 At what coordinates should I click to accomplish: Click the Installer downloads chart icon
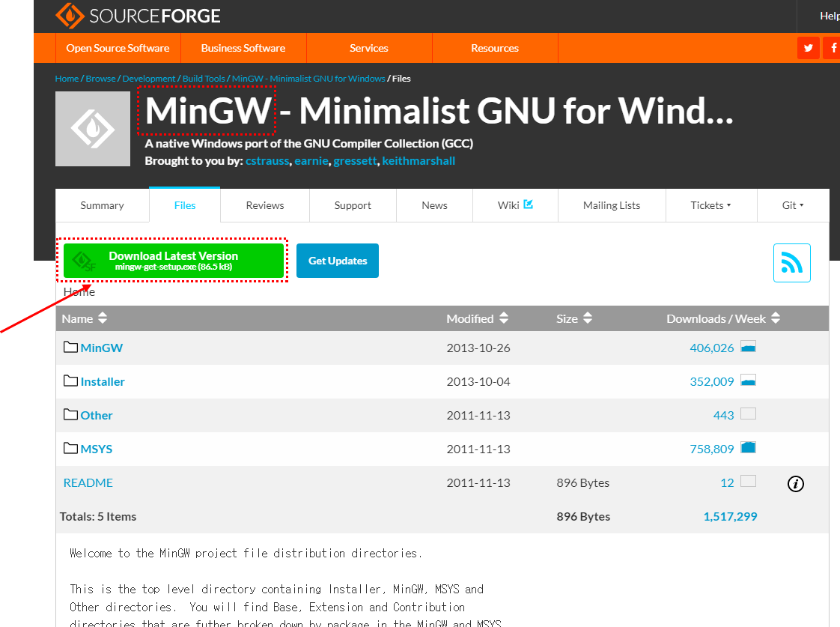(x=749, y=381)
